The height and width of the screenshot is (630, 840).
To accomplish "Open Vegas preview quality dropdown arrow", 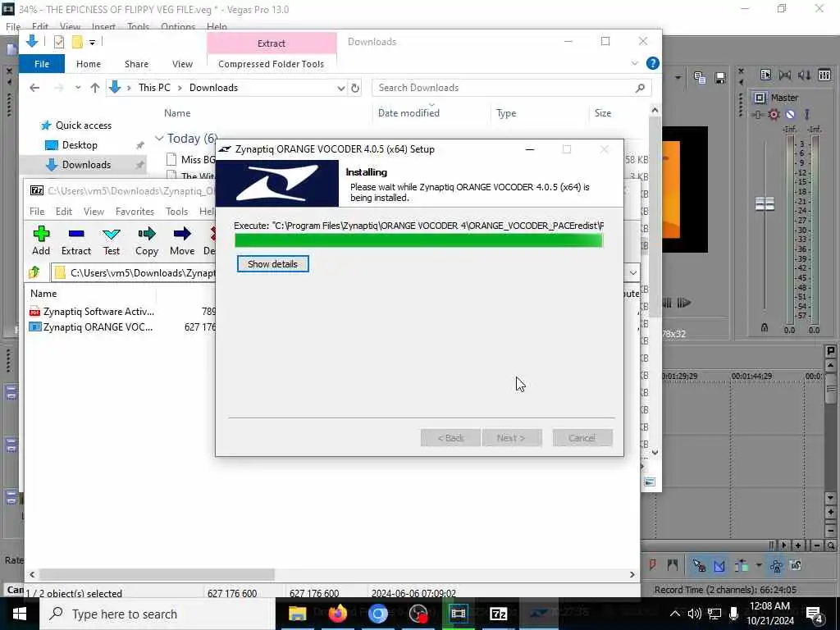I will [x=678, y=78].
